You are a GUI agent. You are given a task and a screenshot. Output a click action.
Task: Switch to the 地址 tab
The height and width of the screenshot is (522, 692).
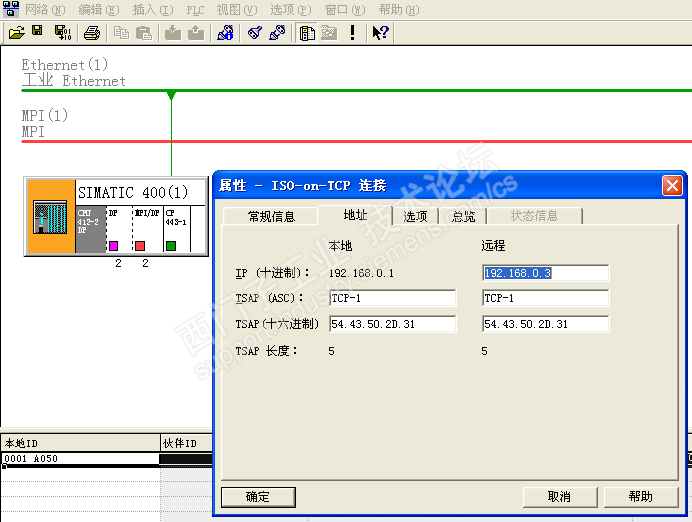(355, 215)
